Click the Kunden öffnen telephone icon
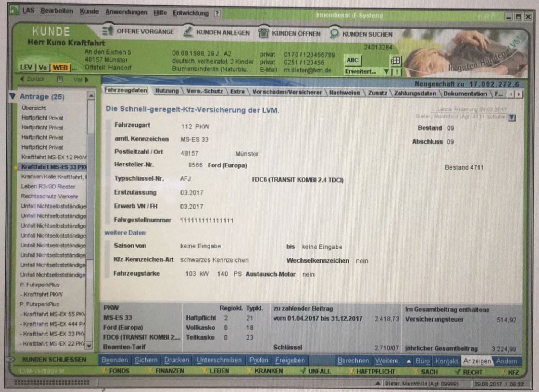539x392 pixels. point(263,33)
